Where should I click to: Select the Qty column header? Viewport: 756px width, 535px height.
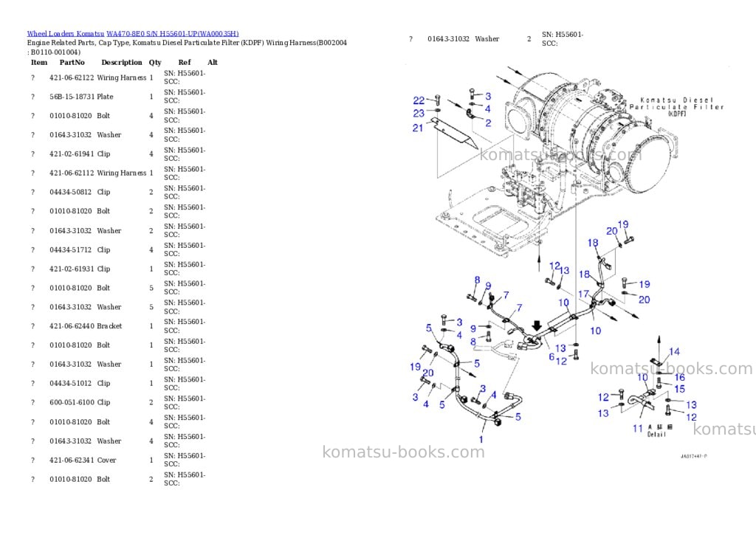[x=155, y=62]
